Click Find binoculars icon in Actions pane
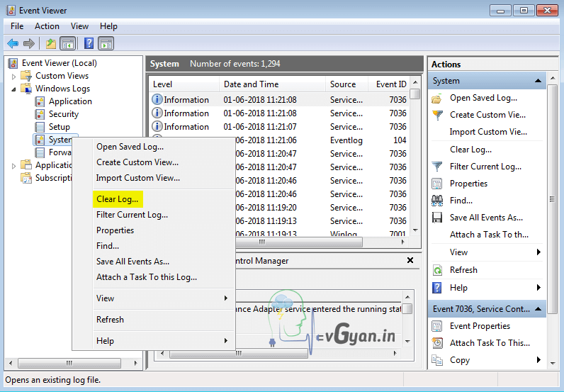This screenshot has height=392, width=564. pos(437,201)
